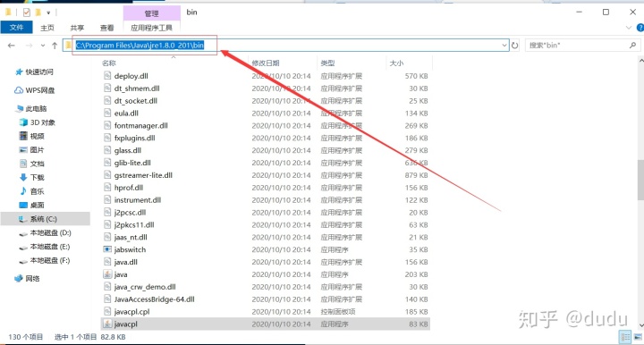Switch to details view layout icon
Screen dimensions: 644x345
click(625, 337)
